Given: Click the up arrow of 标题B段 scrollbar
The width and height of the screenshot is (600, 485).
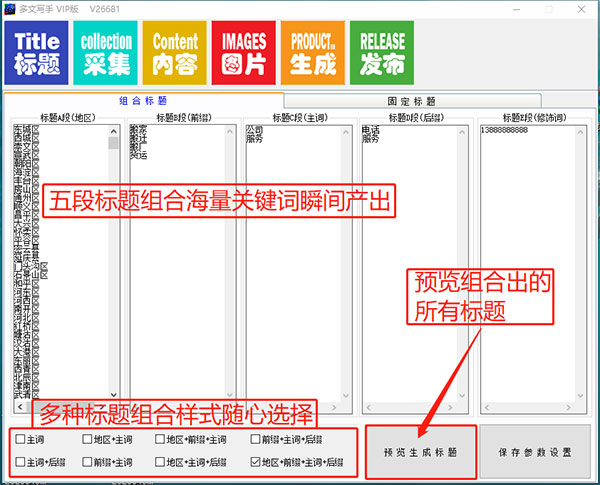Looking at the screenshot, I should (230, 131).
